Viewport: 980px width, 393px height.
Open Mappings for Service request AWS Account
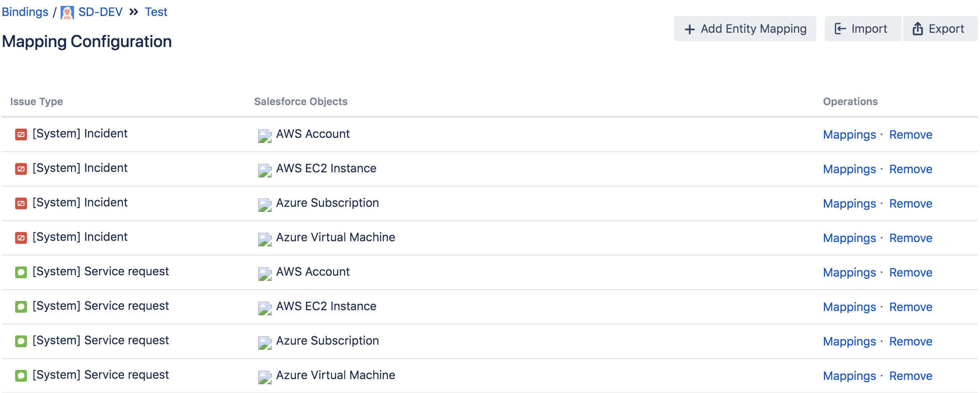point(849,273)
